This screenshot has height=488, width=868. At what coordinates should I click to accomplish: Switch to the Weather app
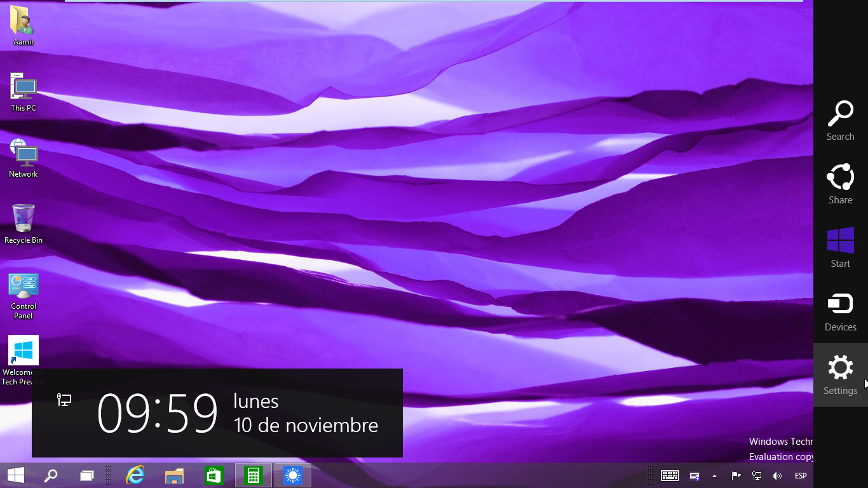292,475
